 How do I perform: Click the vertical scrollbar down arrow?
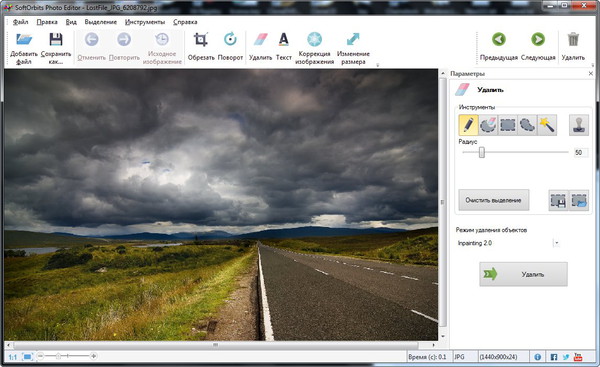(x=443, y=336)
